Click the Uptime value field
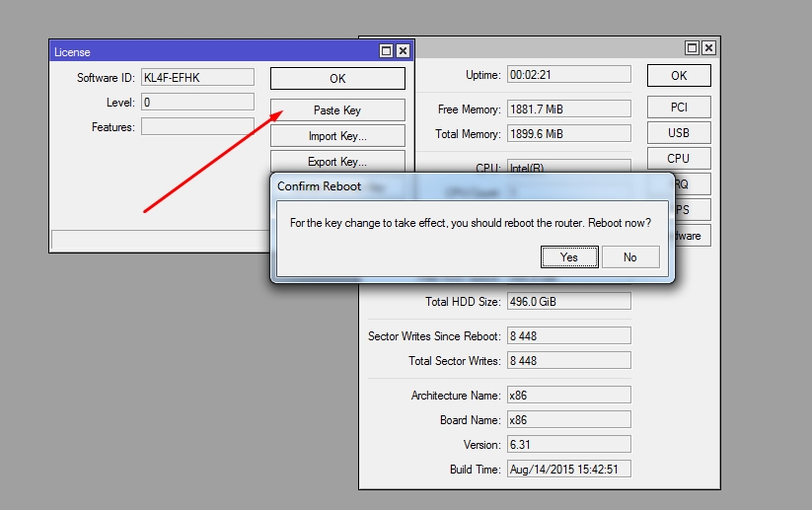The height and width of the screenshot is (510, 812). [568, 75]
